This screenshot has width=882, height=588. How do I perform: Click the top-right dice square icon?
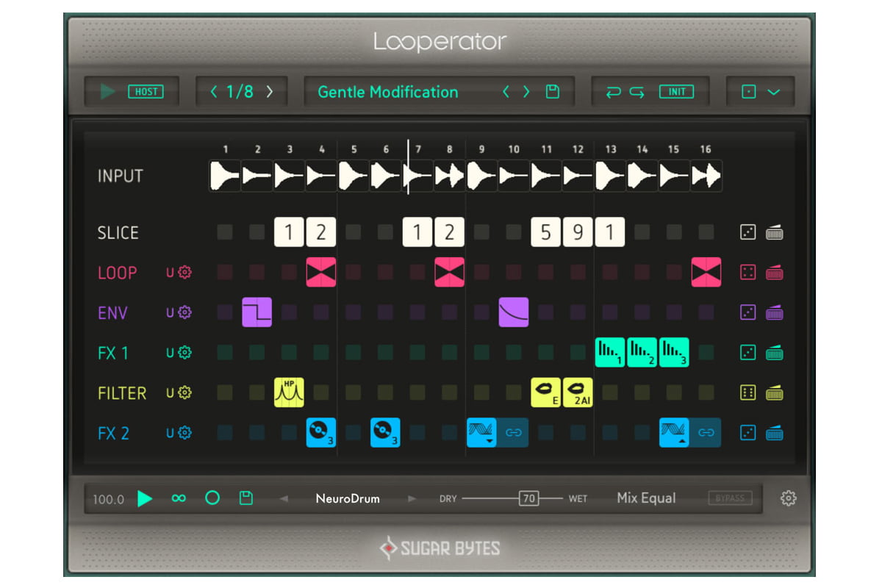click(x=748, y=92)
